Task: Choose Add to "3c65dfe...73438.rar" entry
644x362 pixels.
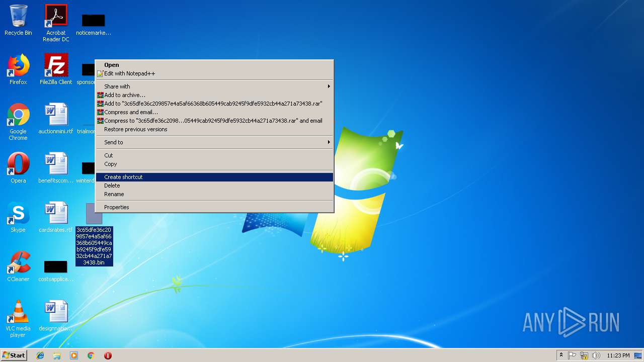Action: coord(214,104)
